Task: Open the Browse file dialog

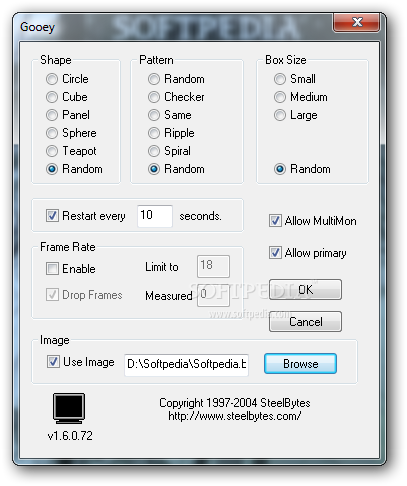Action: coord(300,364)
